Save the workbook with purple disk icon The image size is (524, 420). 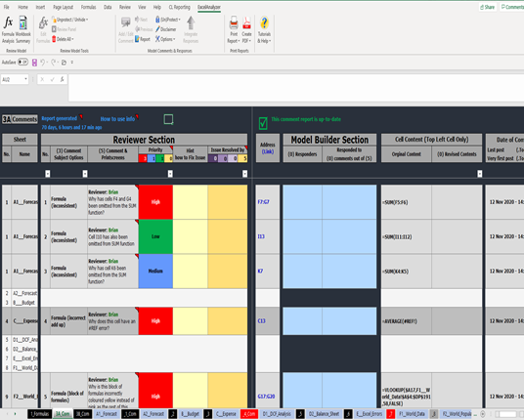[x=34, y=63]
